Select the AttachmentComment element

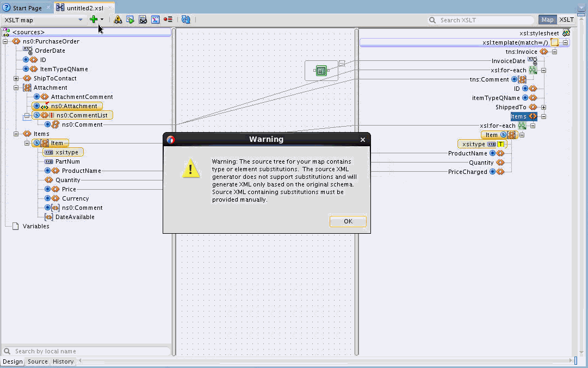[x=82, y=97]
